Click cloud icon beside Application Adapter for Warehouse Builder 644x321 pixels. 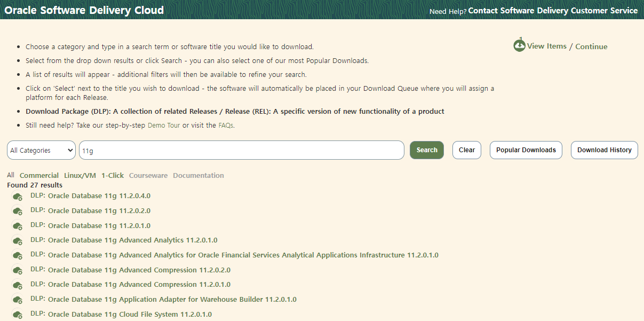click(x=18, y=300)
